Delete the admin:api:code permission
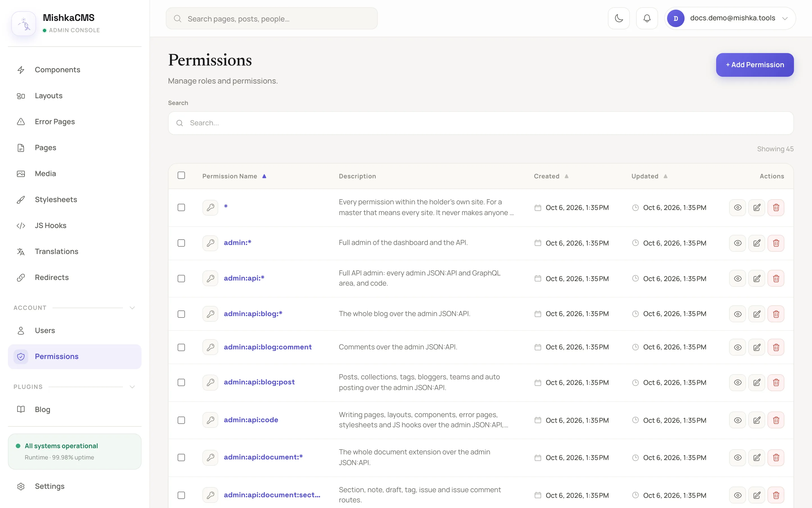Image resolution: width=812 pixels, height=508 pixels. pos(776,420)
